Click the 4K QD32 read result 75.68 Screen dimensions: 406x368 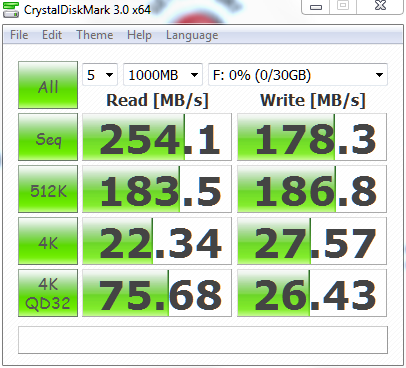click(157, 293)
